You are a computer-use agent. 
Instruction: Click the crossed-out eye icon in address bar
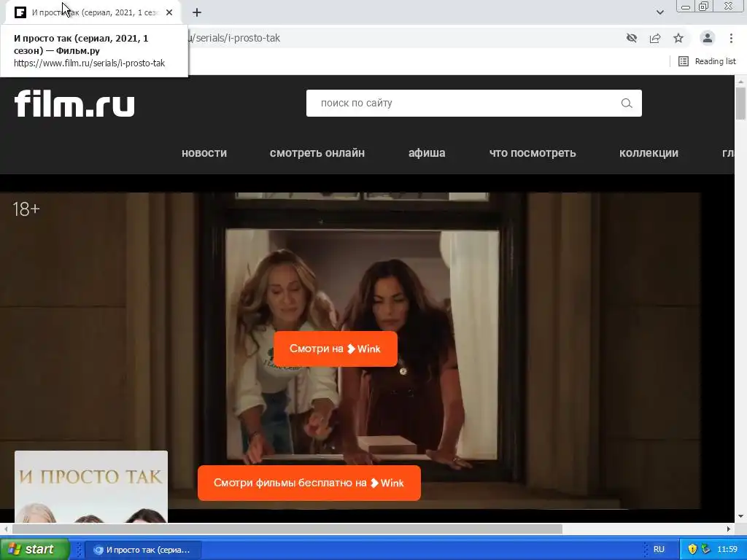[x=632, y=38]
